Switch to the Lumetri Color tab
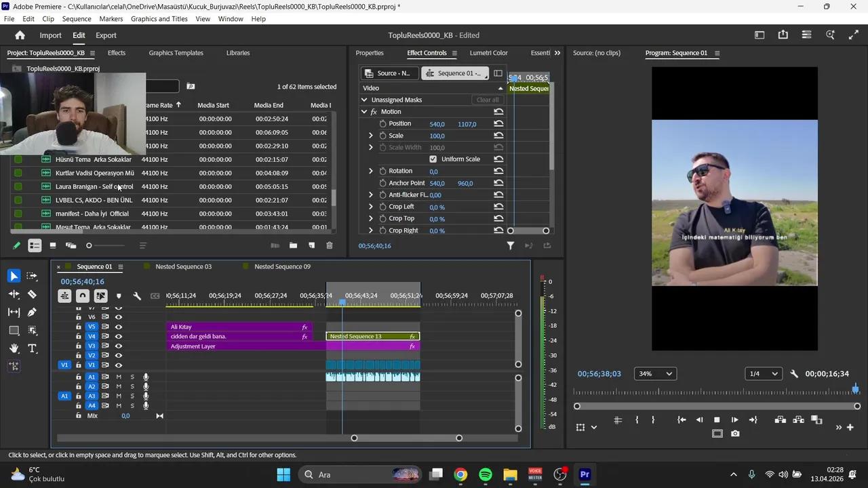868x488 pixels. [x=488, y=53]
